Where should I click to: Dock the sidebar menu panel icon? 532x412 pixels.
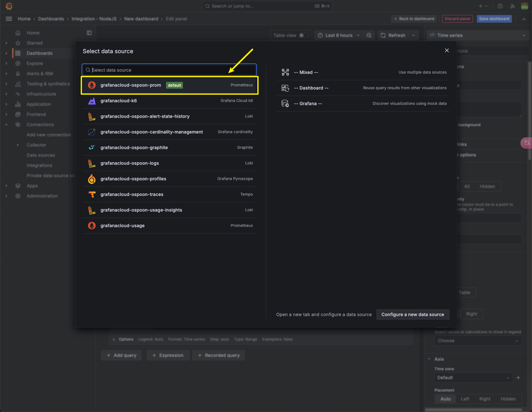pos(89,33)
